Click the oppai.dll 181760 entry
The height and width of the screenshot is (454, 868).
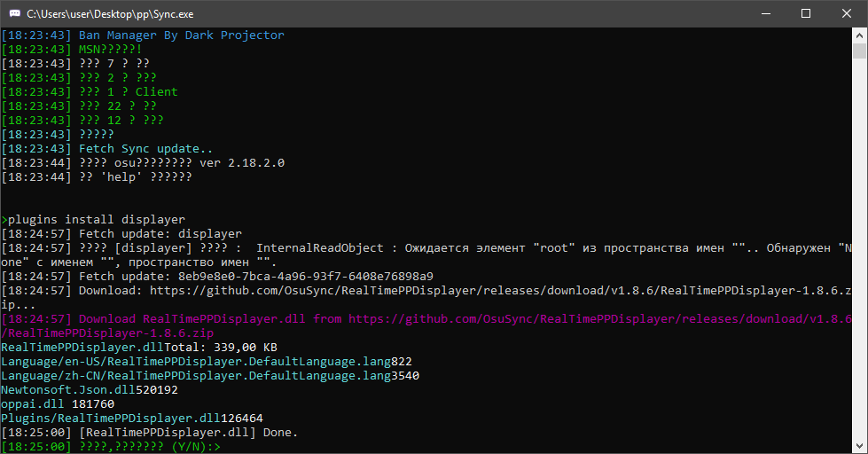pos(58,404)
